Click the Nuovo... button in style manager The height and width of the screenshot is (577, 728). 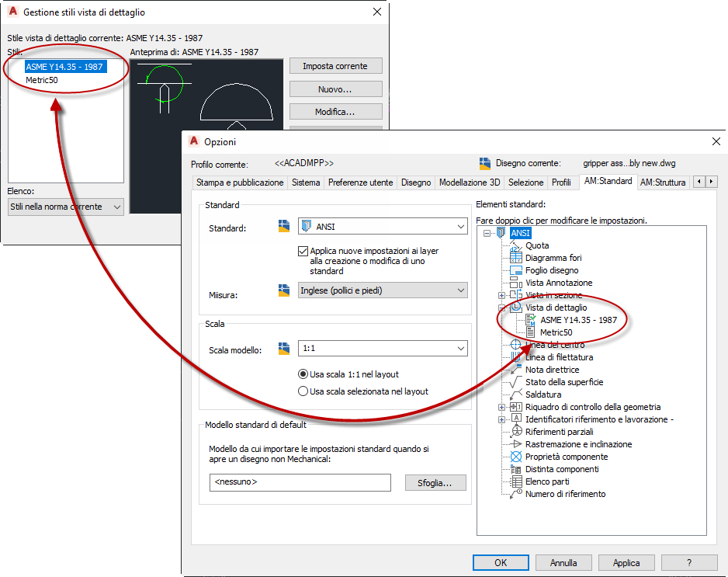pyautogui.click(x=336, y=89)
